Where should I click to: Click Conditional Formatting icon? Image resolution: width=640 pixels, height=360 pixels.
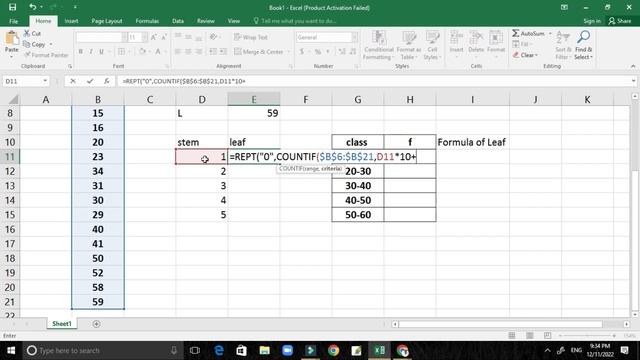(379, 38)
